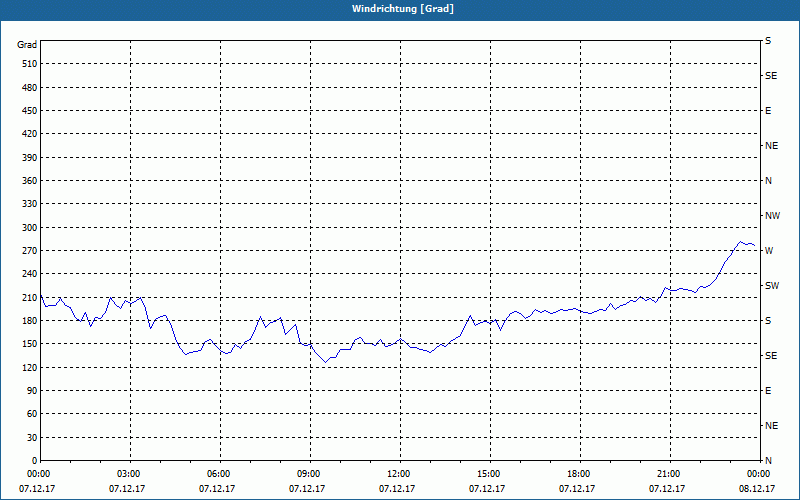
Task: Click the 00:00 label above 08.12.17
Action: pos(759,474)
